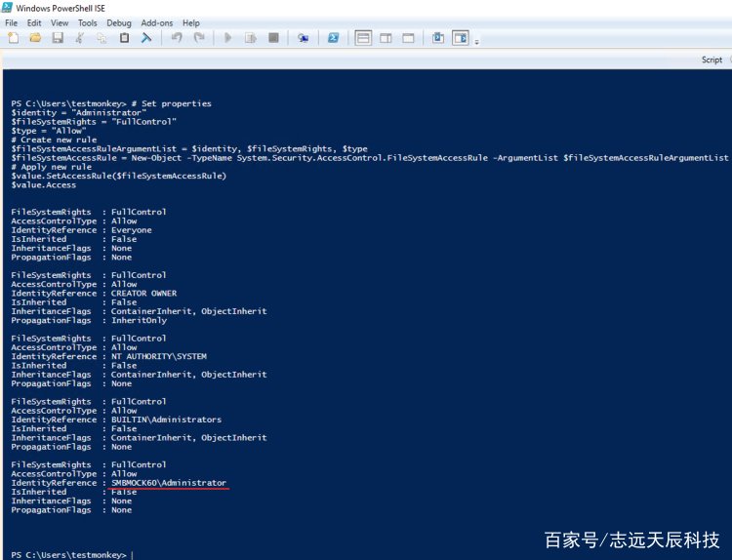Clear the console pane icon
The image size is (732, 560).
point(146,38)
